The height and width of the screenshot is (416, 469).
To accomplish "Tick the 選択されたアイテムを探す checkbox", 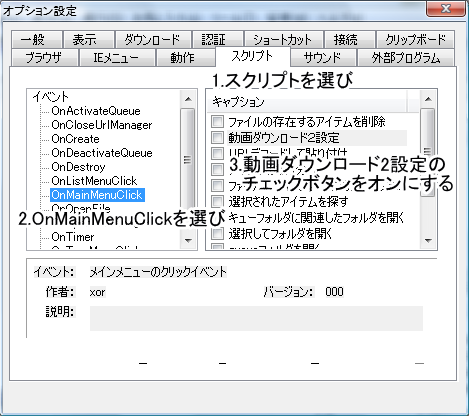I will 217,201.
